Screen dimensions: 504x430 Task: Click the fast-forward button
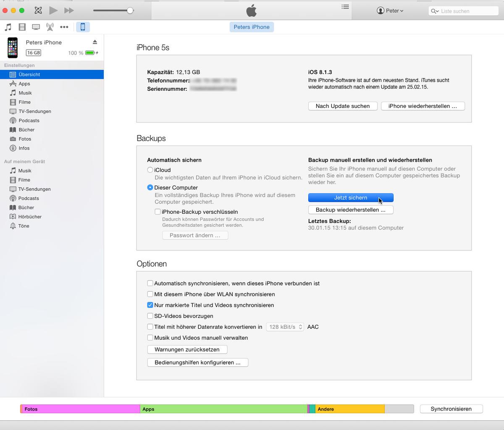click(x=69, y=10)
